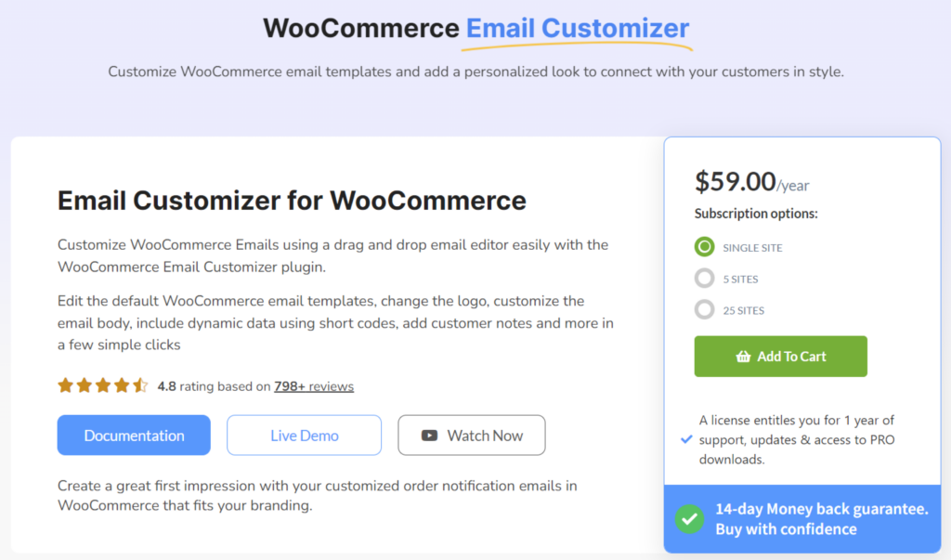The image size is (951, 560).
Task: Open the Documentation page
Action: (x=133, y=435)
